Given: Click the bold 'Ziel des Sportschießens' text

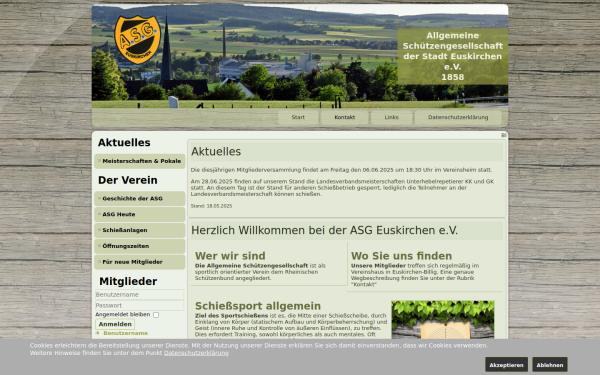Looking at the screenshot, I should [x=232, y=316].
